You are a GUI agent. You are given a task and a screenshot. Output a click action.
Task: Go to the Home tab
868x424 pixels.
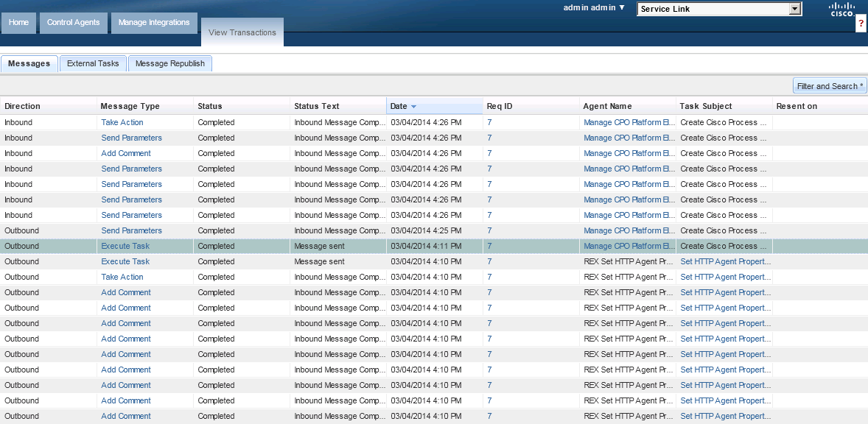(19, 23)
